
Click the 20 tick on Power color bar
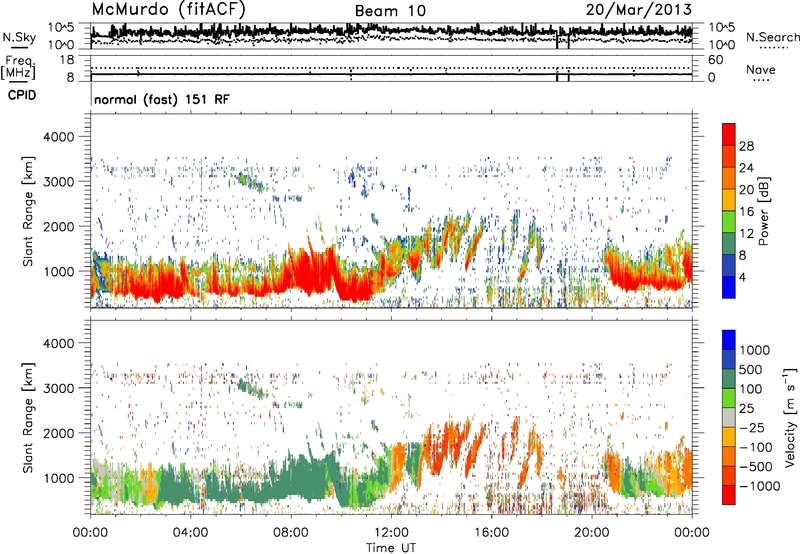tap(746, 190)
